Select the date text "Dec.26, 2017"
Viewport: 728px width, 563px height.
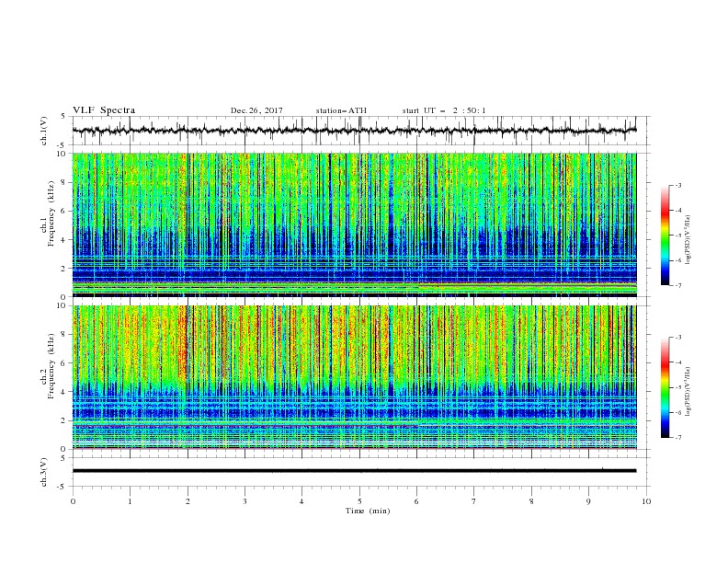tap(256, 110)
